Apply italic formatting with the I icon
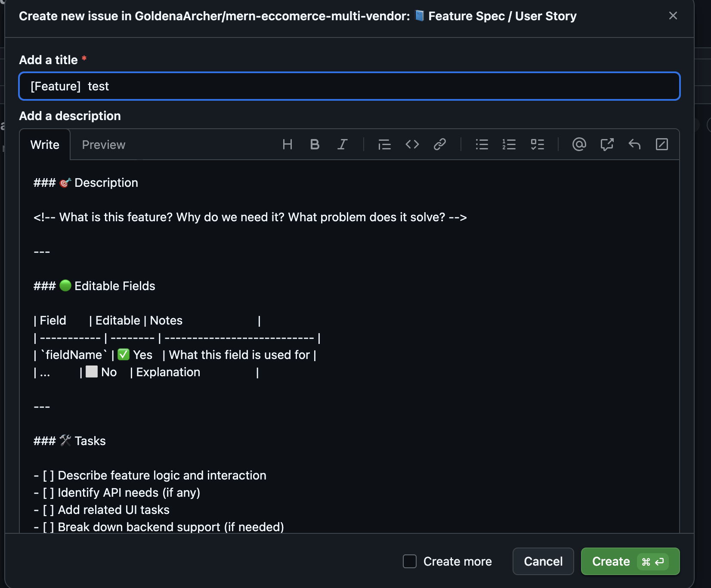 342,145
